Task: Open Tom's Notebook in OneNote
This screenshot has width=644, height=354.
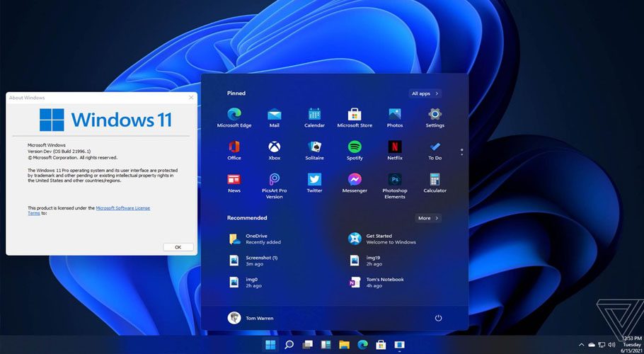Action: click(376, 282)
